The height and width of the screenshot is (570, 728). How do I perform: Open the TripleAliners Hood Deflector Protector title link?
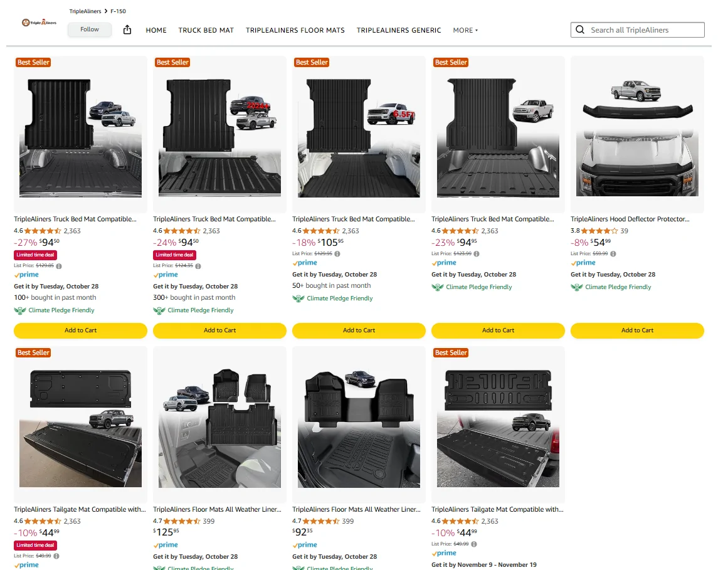630,219
